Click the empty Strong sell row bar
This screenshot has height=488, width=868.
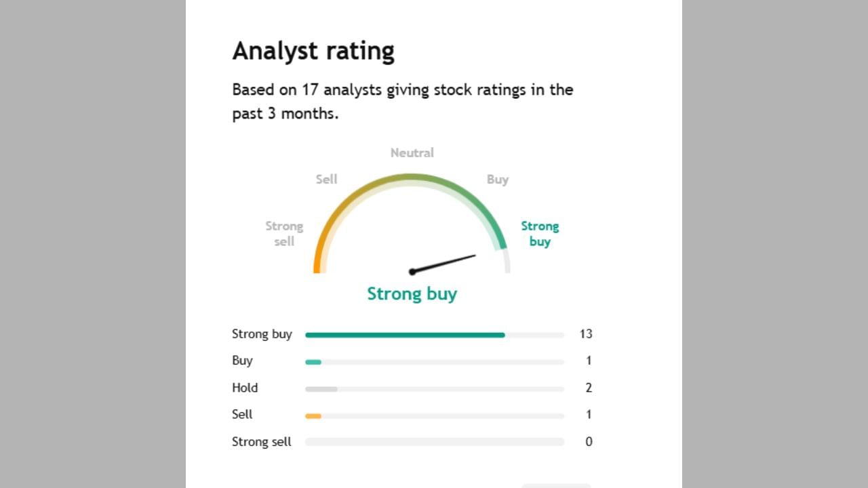tap(434, 442)
